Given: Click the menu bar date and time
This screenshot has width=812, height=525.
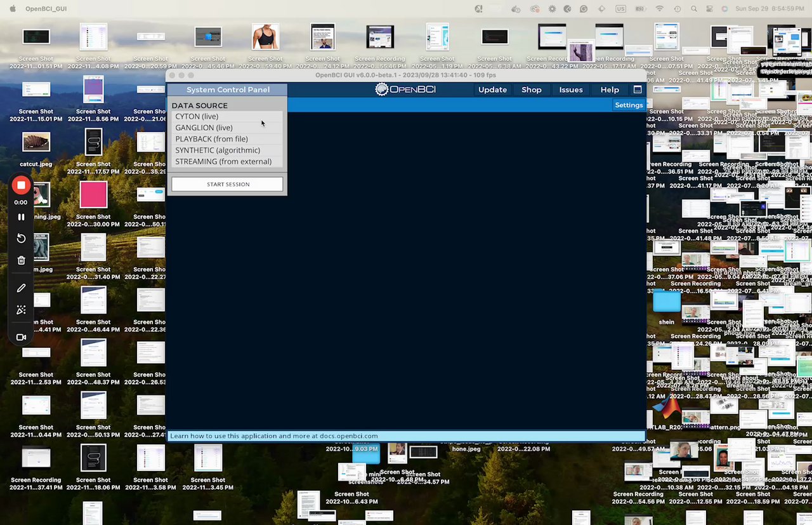Looking at the screenshot, I should [769, 9].
